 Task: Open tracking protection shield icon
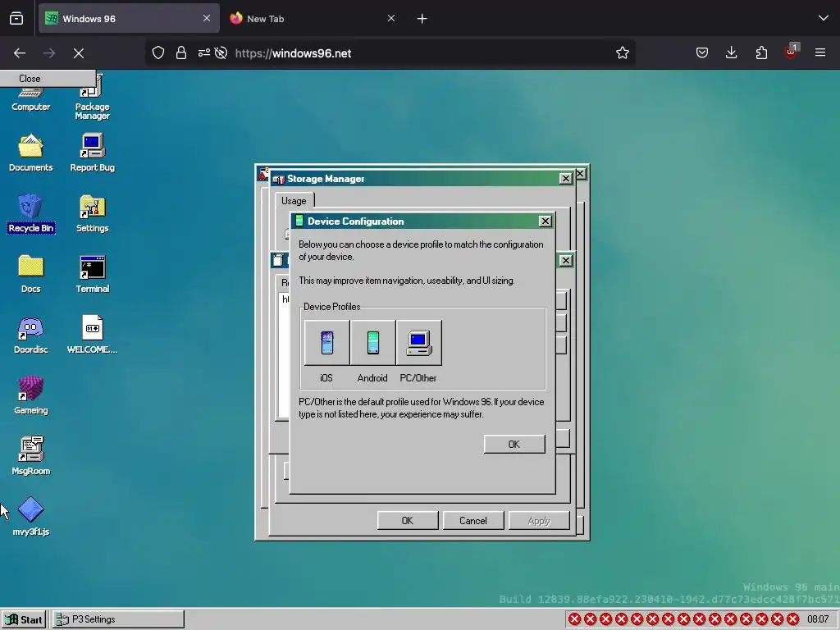tap(158, 53)
